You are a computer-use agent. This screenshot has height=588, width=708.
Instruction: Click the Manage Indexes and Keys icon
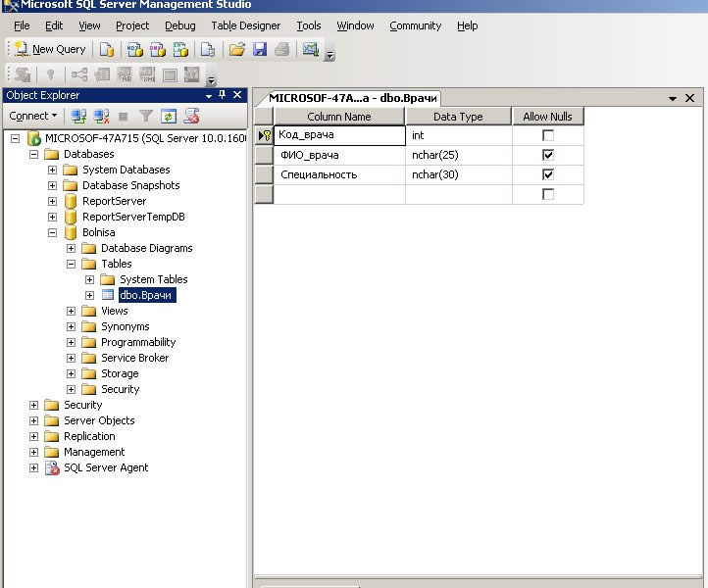click(x=102, y=74)
